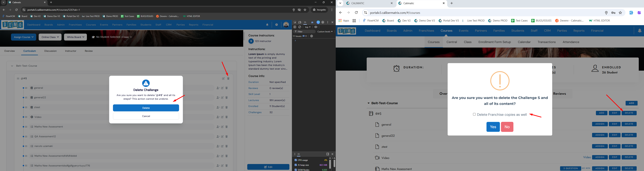This screenshot has height=171, width=644.
Task: Uncheck CPU usage in performance monitor
Action: point(296,160)
